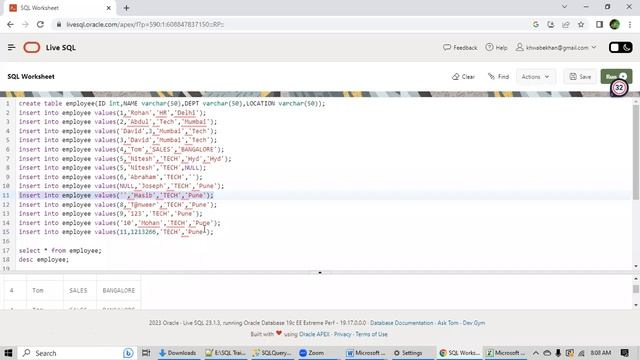Viewport: 640px width, 360px height.
Task: Click the taskbar clock showing 8:08 AM
Action: point(601,353)
